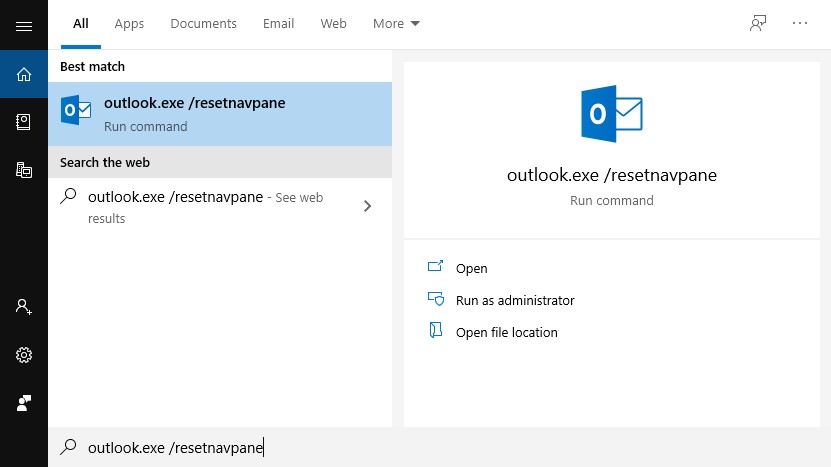
Task: Expand the hamburger menu in the sidebar
Action: coord(24,25)
